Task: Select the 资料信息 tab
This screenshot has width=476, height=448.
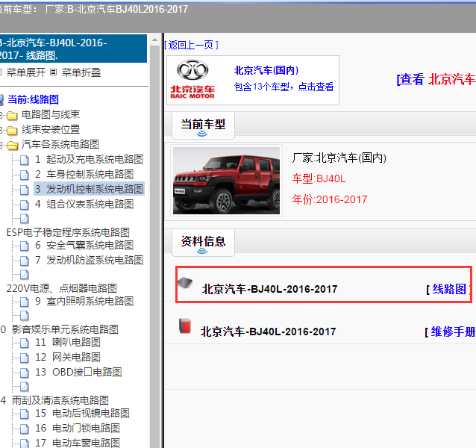Action: click(x=203, y=243)
